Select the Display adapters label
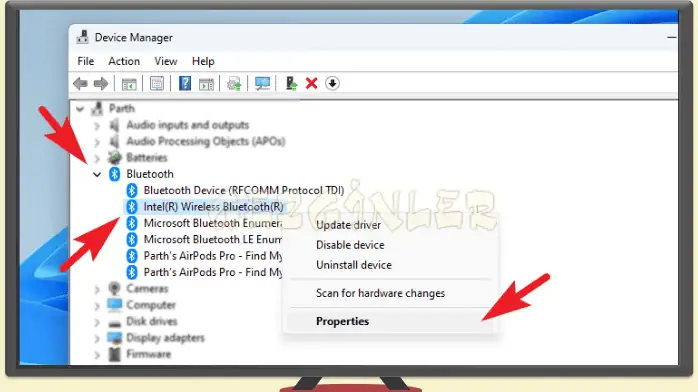The image size is (698, 392). click(165, 338)
